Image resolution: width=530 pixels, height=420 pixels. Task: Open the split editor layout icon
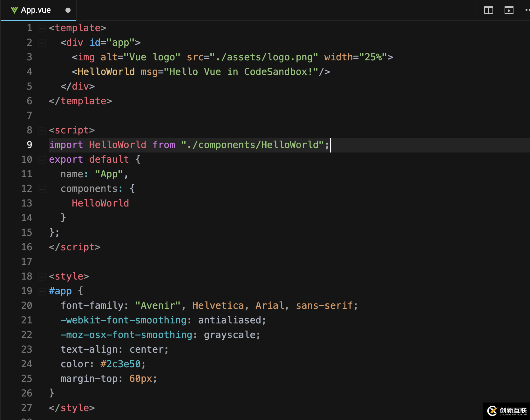pos(488,10)
